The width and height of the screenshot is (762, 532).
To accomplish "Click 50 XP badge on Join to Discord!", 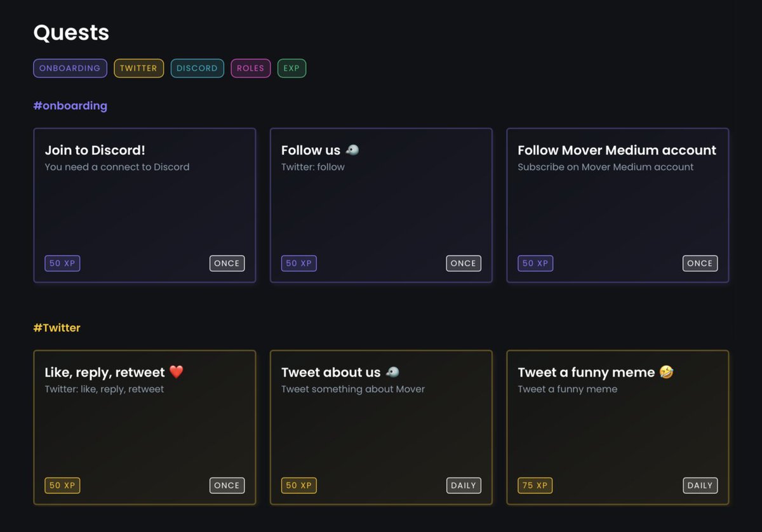I will [x=62, y=263].
